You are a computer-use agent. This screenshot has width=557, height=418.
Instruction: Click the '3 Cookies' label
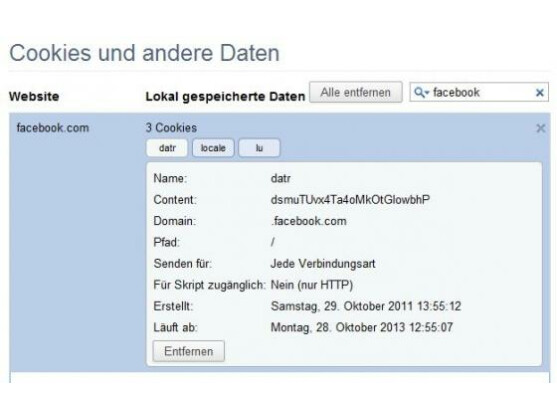(171, 128)
